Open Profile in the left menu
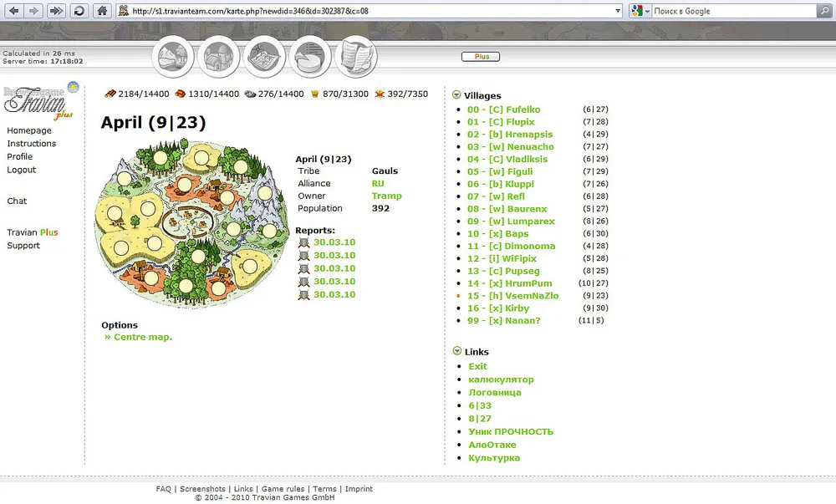Image resolution: width=836 pixels, height=504 pixels. (20, 156)
